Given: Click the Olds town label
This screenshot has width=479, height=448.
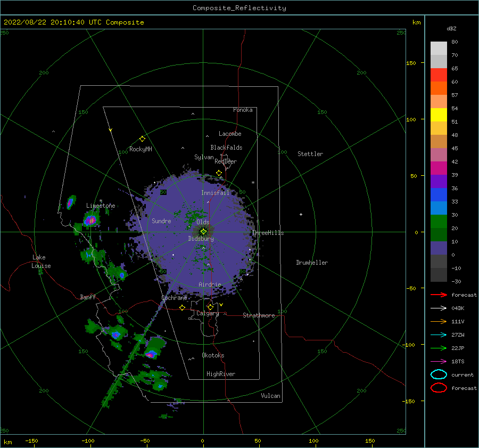Looking at the screenshot, I should [203, 222].
